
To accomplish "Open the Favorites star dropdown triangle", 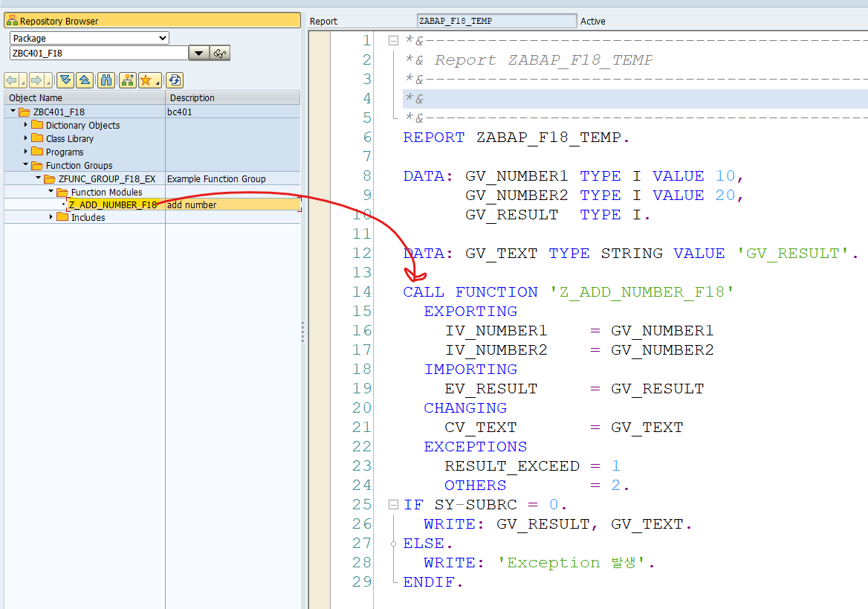I will pos(158,83).
